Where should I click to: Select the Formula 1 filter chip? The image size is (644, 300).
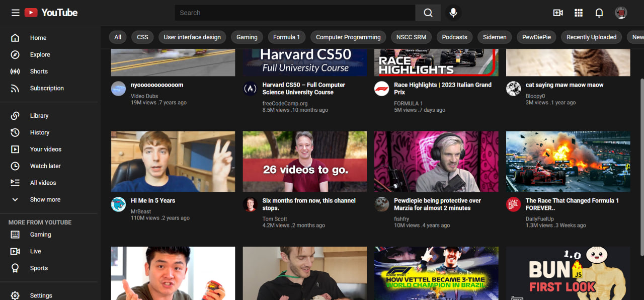(286, 37)
